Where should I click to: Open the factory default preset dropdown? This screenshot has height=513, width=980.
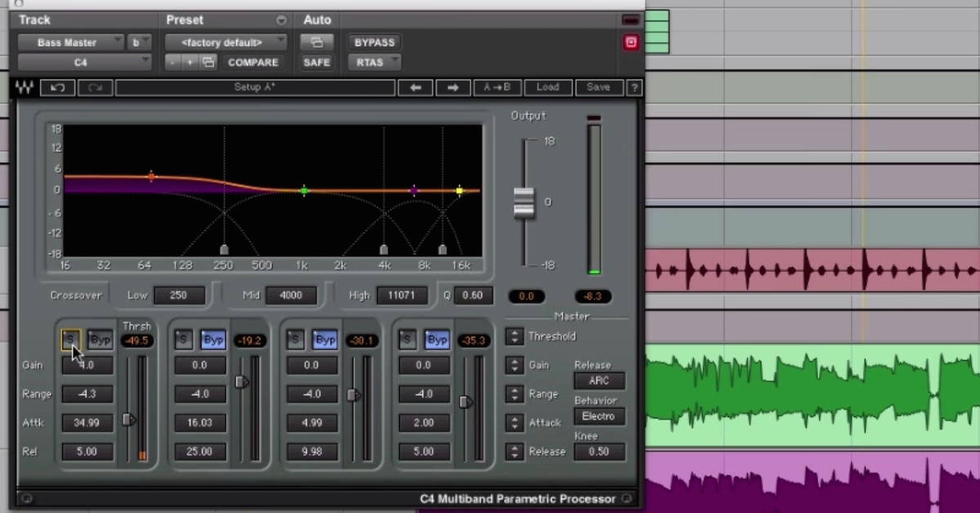226,42
